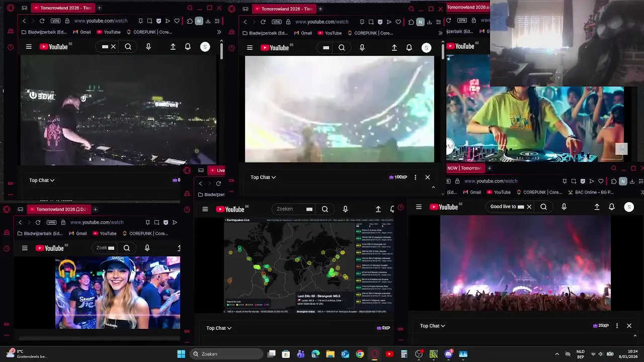644x362 pixels.
Task: Open downloads icon in top-left Opera window
Action: (208, 21)
